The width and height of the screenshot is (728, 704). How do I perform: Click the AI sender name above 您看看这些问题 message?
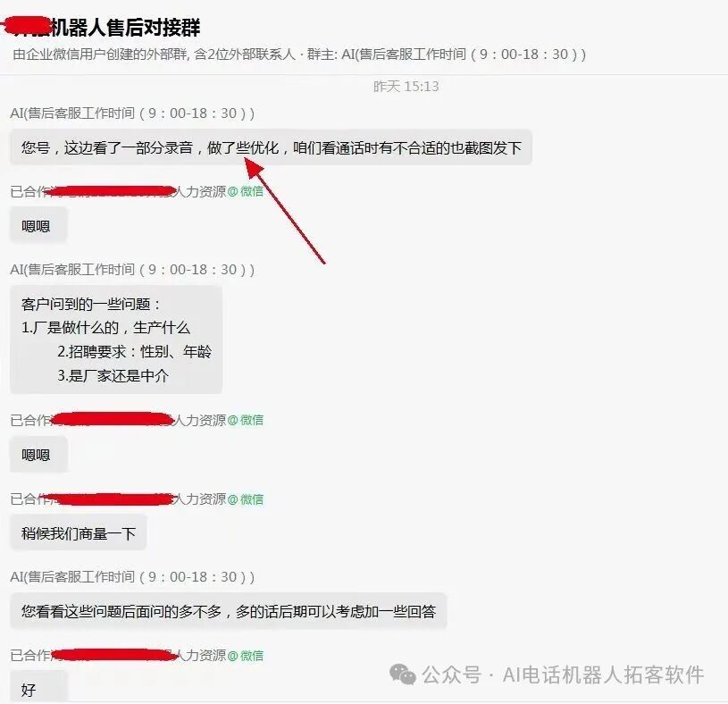(132, 577)
